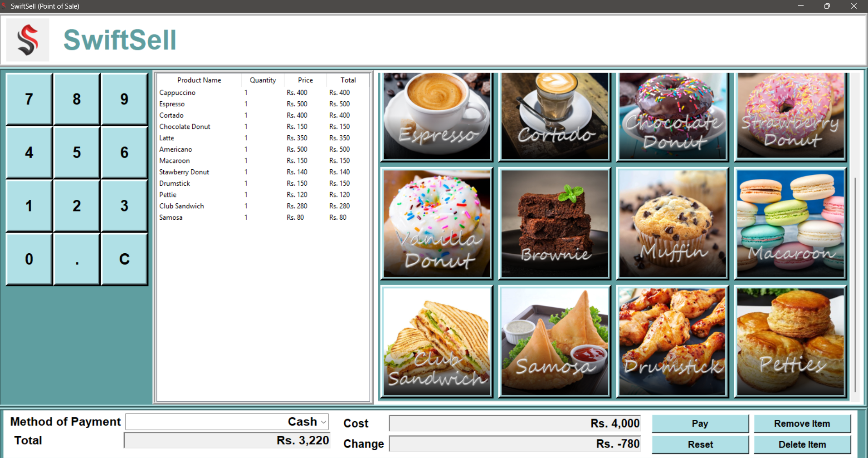This screenshot has height=458, width=868.
Task: Add a Club Sandwich to the order
Action: pyautogui.click(x=437, y=341)
